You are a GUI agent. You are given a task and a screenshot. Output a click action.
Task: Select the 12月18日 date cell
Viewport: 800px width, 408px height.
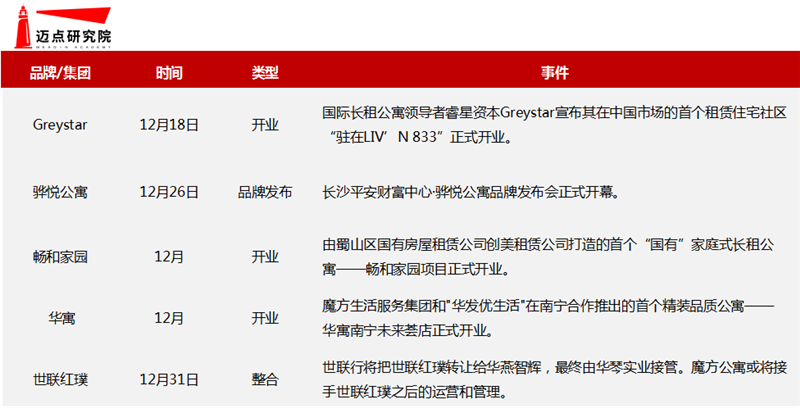pyautogui.click(x=169, y=125)
